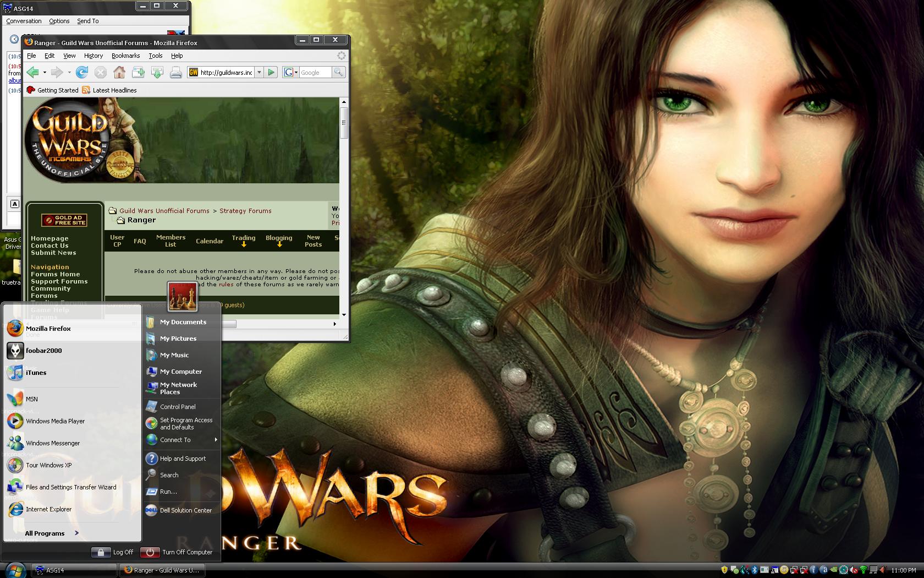Open My Documents from Start menu

183,322
